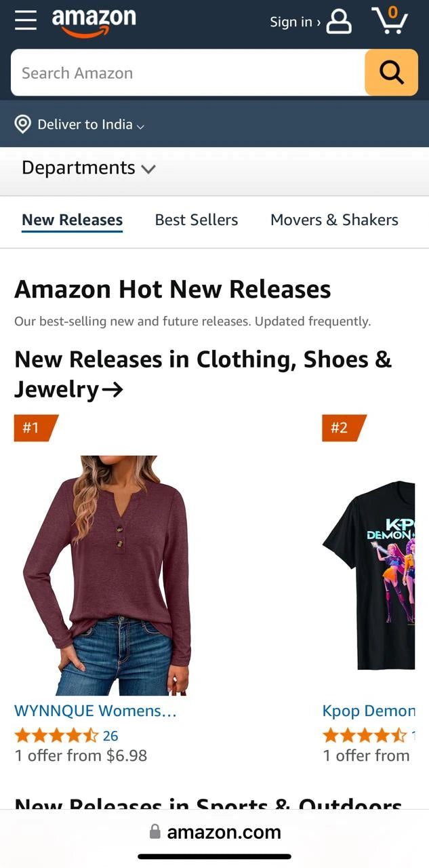Click the lock icon beside amazon.com
Viewport: 429px width, 868px height.
click(155, 831)
